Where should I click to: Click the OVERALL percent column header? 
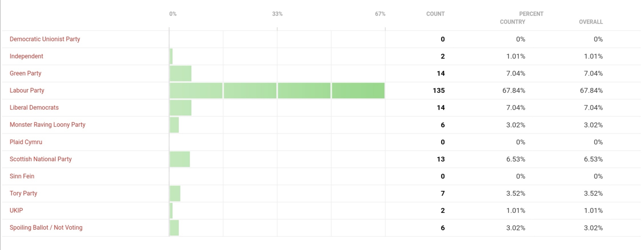point(591,22)
